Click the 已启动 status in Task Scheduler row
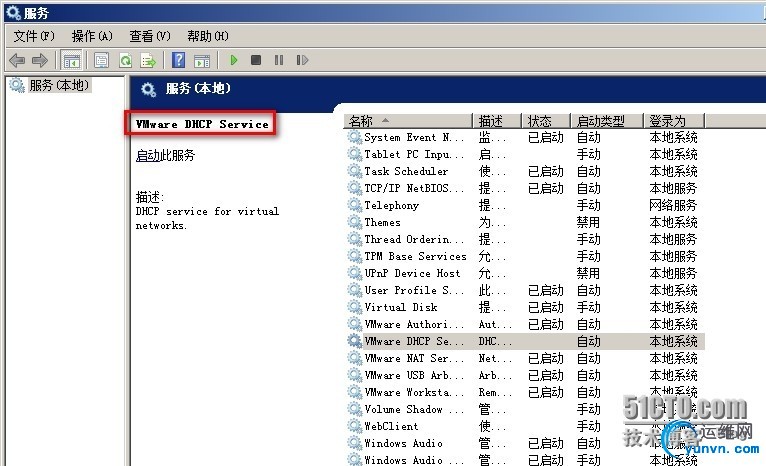Image resolution: width=766 pixels, height=466 pixels. tap(546, 171)
